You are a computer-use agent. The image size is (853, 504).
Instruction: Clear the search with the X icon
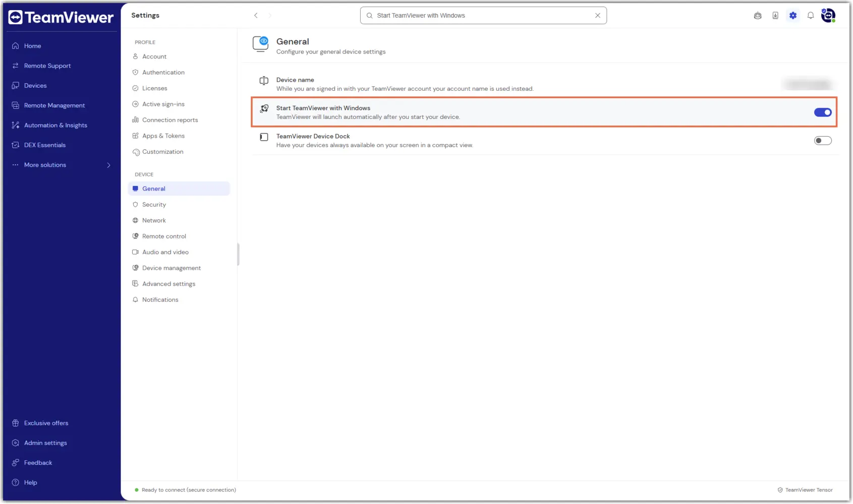(x=598, y=16)
